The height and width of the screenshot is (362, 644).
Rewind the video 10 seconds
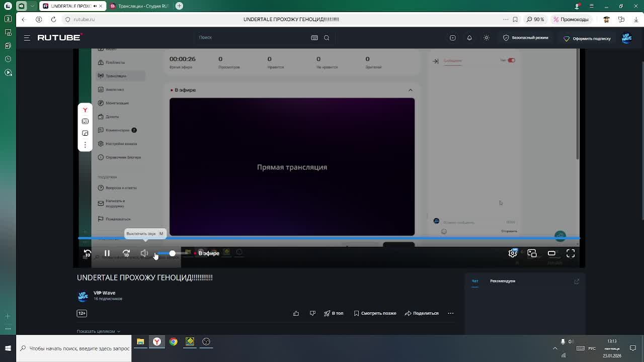click(x=88, y=253)
